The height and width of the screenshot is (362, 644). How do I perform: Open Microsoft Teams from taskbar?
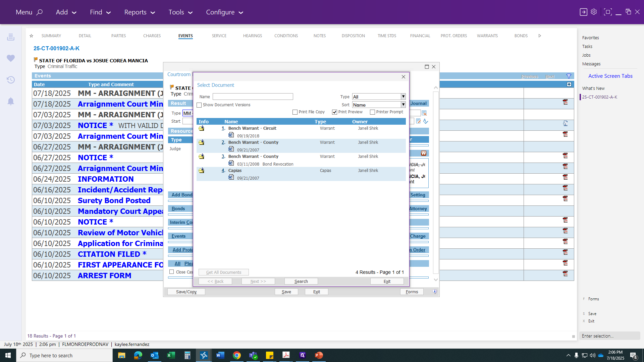[253, 355]
